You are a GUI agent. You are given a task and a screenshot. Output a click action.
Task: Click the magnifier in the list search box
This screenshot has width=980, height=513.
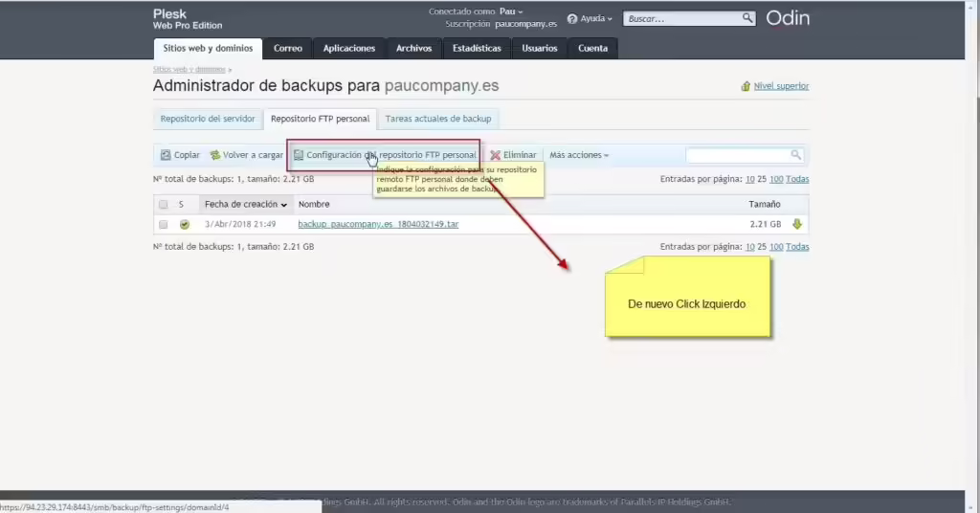click(795, 154)
